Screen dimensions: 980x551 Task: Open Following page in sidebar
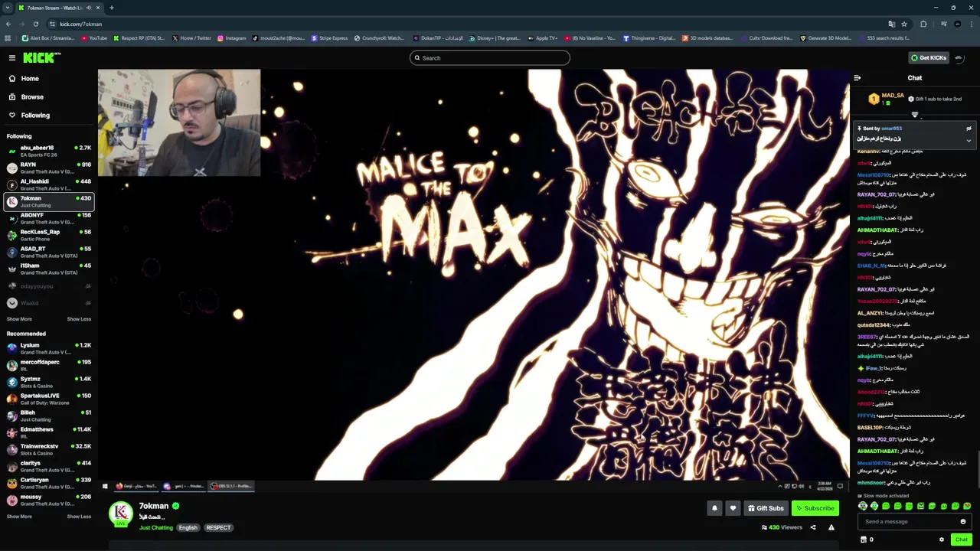(x=35, y=116)
